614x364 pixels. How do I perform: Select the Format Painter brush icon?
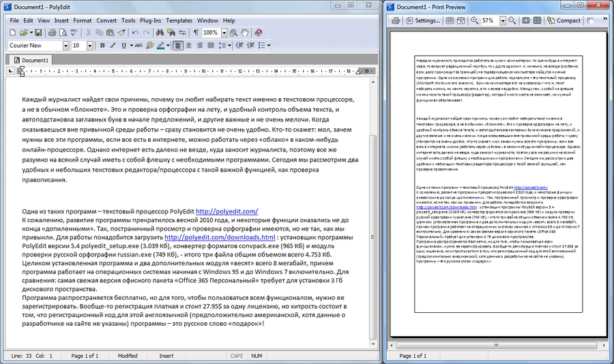coord(121,33)
